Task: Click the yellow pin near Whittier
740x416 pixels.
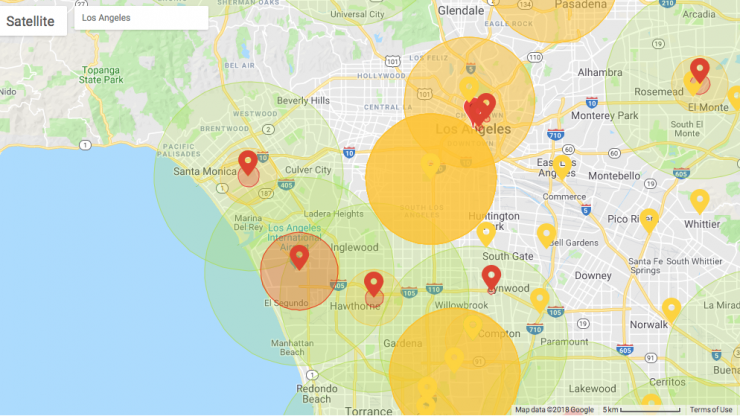Action: click(x=699, y=200)
